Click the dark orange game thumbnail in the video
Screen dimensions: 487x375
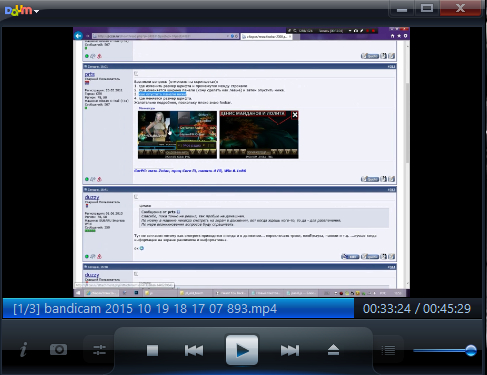[259, 135]
